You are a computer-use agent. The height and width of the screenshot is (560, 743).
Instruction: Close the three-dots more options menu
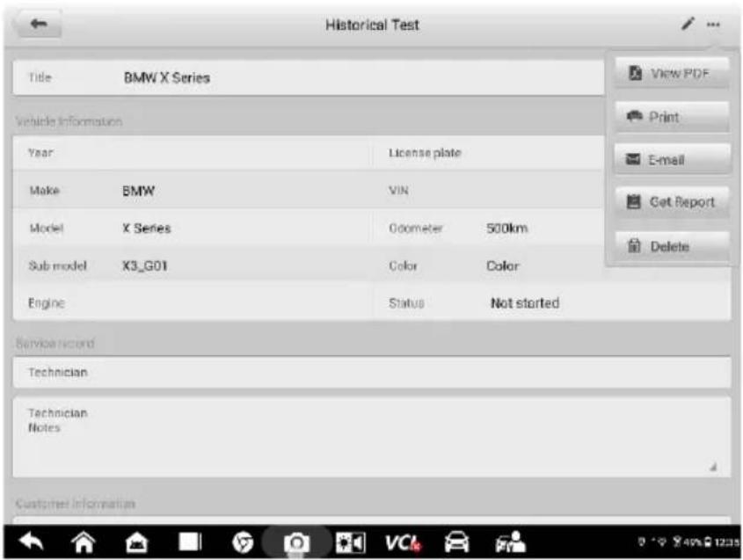click(x=713, y=25)
